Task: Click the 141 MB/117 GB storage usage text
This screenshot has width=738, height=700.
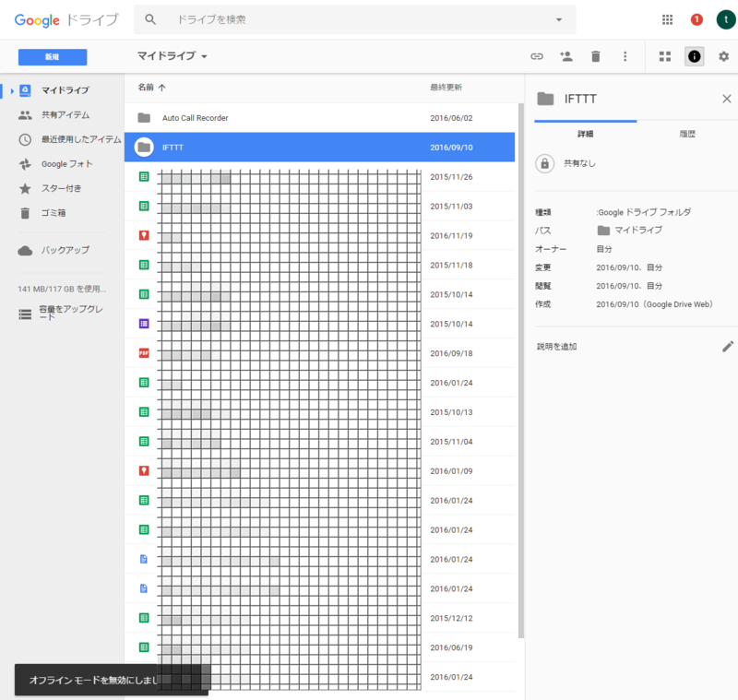Action: click(62, 289)
